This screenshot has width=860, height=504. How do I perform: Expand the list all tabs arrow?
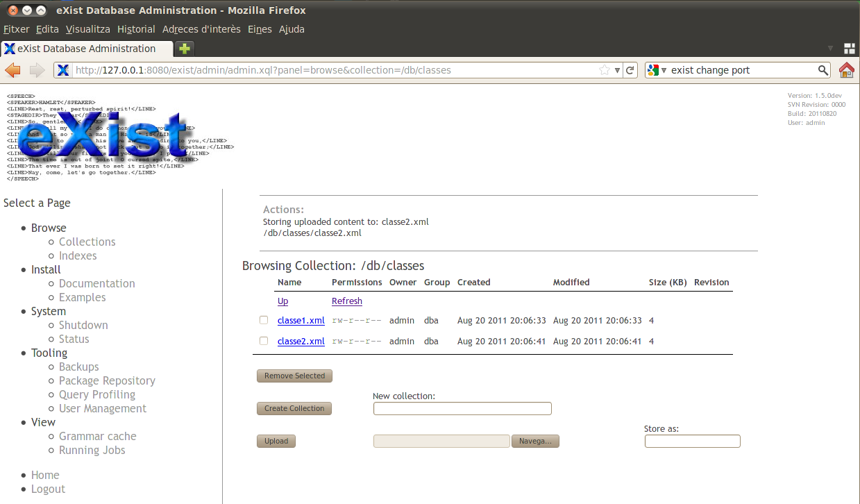(830, 49)
